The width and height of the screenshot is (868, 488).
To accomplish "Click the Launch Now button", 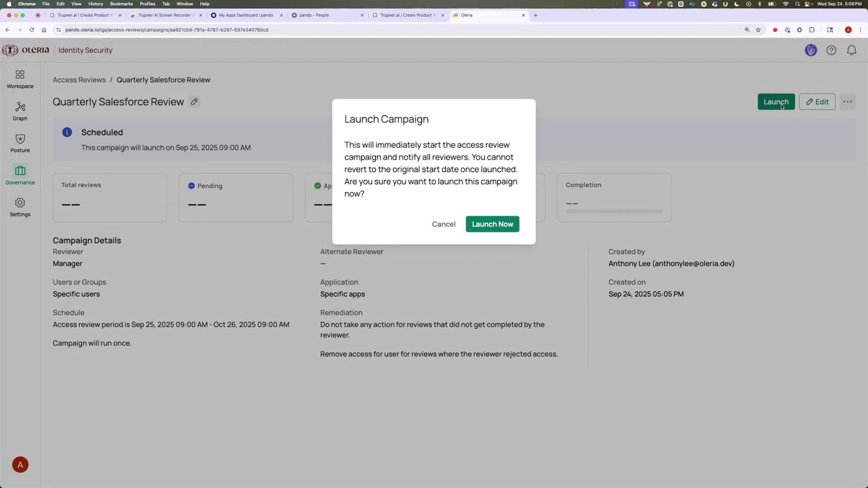I will pos(492,224).
